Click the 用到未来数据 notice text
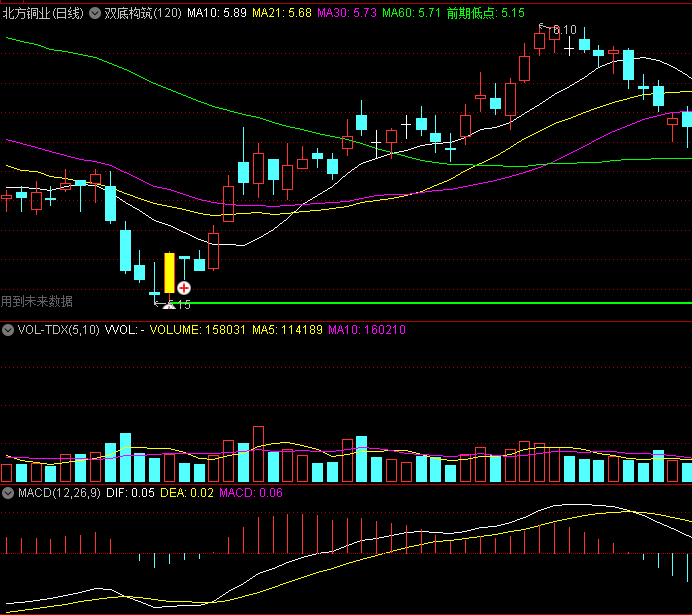The image size is (692, 615). [x=37, y=301]
